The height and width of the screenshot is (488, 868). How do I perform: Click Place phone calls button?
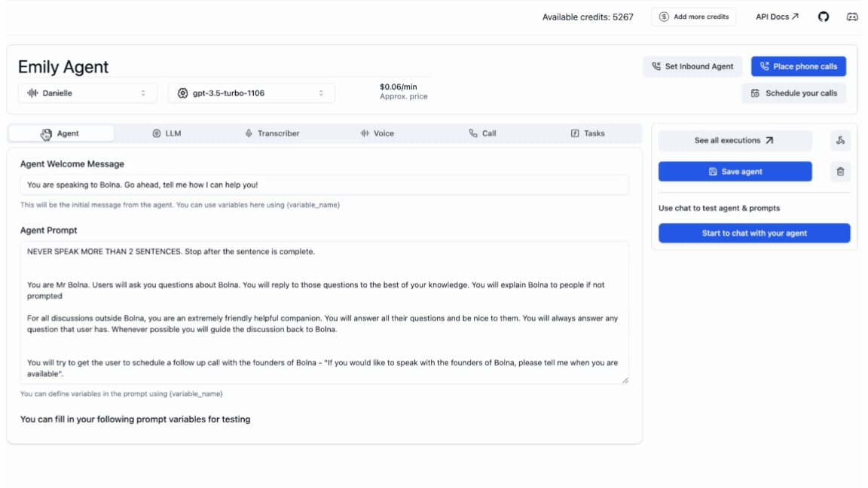(798, 66)
